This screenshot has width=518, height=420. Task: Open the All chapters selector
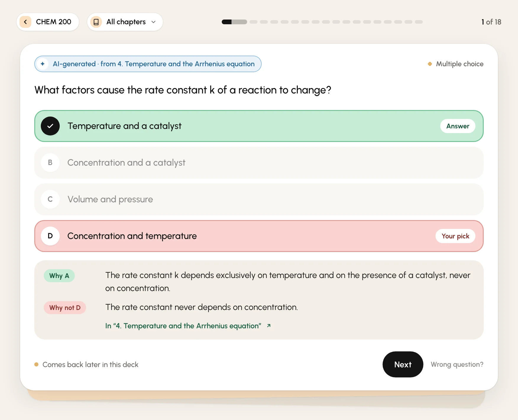point(125,22)
